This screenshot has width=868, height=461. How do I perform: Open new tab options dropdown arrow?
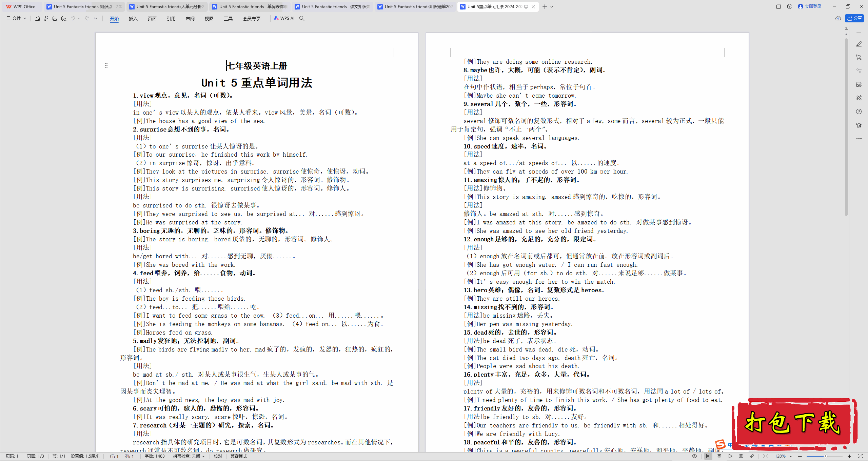click(552, 7)
